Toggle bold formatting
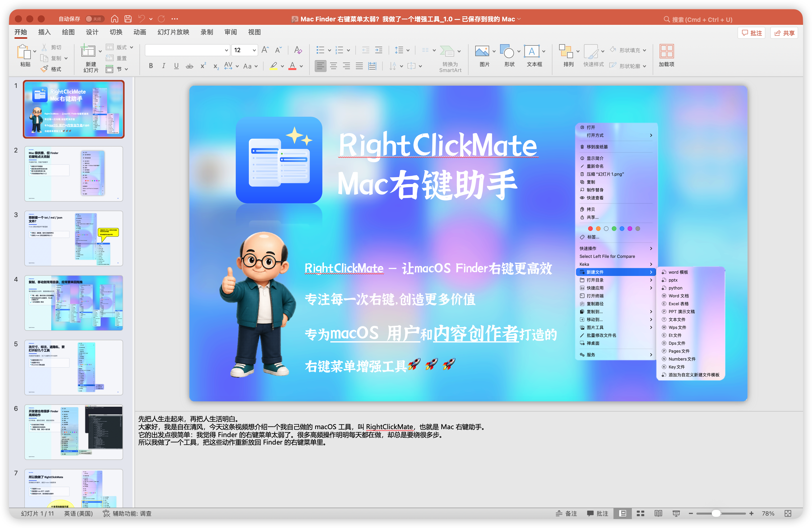Viewport: 812px width, 528px height. pyautogui.click(x=151, y=66)
